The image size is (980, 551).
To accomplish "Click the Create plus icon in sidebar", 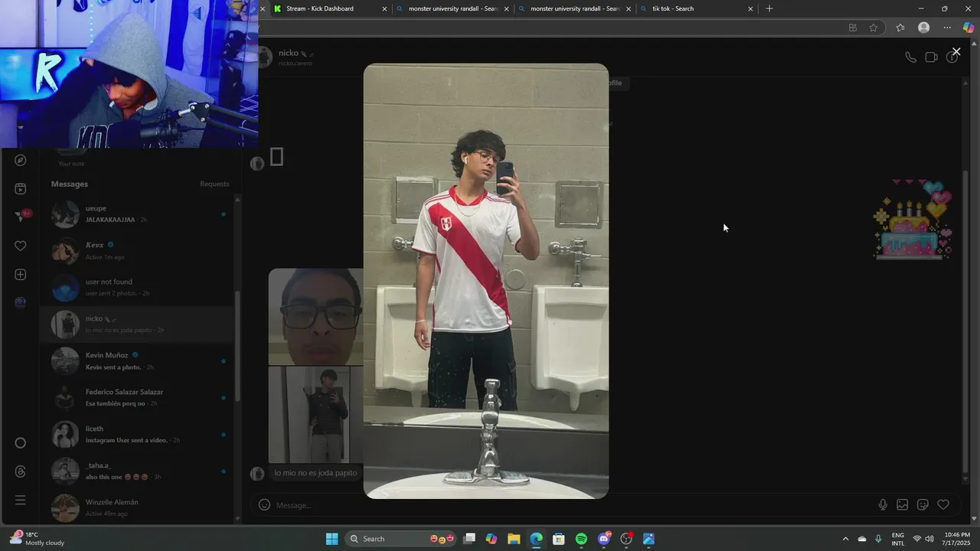I will click(21, 275).
